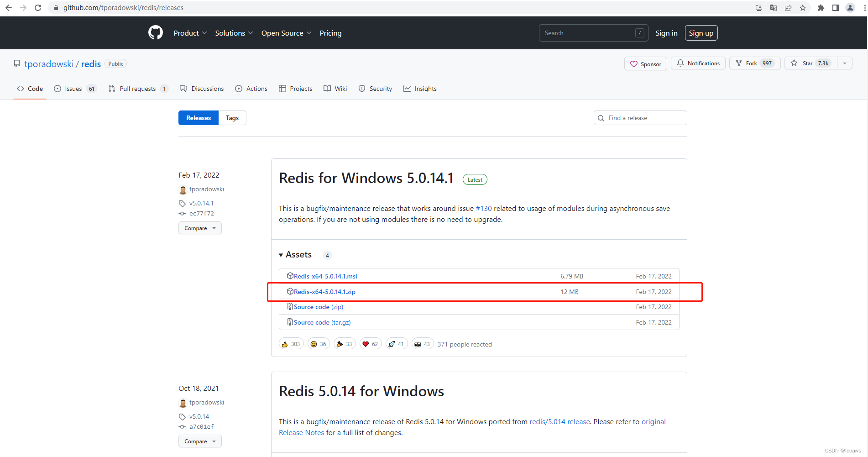Click the Redis for Windows 5.0.14.1 title
Image resolution: width=868 pixels, height=457 pixels.
click(366, 178)
